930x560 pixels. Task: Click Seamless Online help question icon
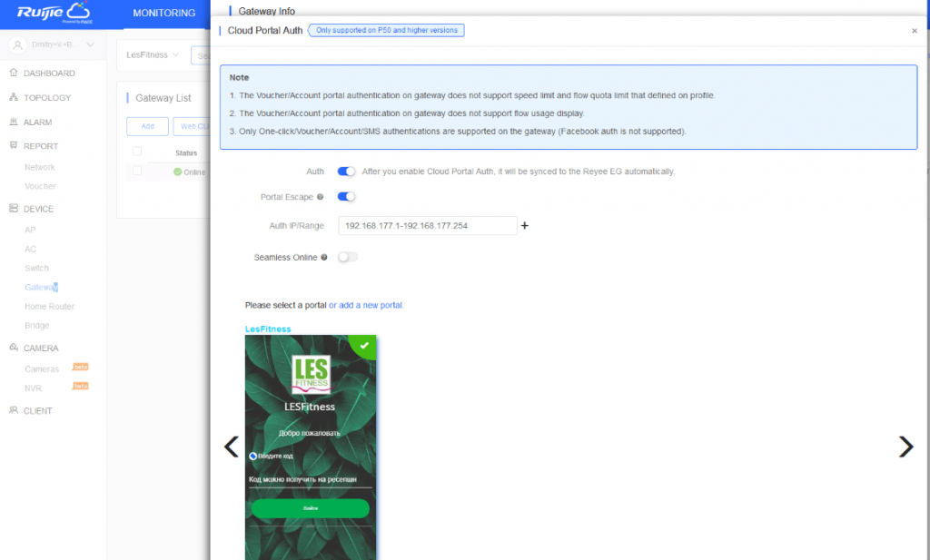point(324,258)
